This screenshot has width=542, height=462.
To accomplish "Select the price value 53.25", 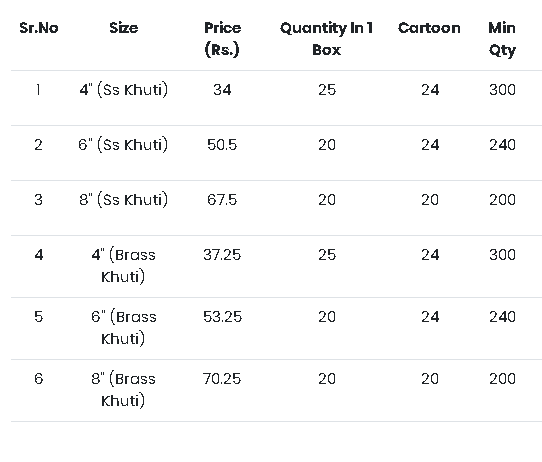I will point(222,317).
